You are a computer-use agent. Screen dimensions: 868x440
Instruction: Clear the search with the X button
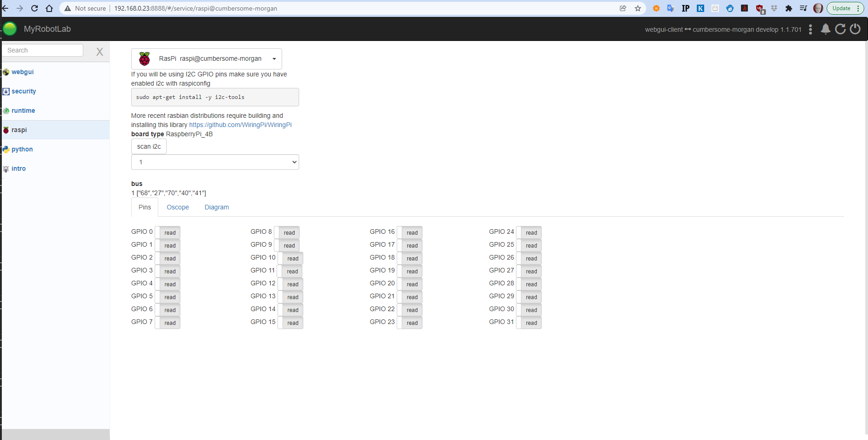[x=99, y=52]
